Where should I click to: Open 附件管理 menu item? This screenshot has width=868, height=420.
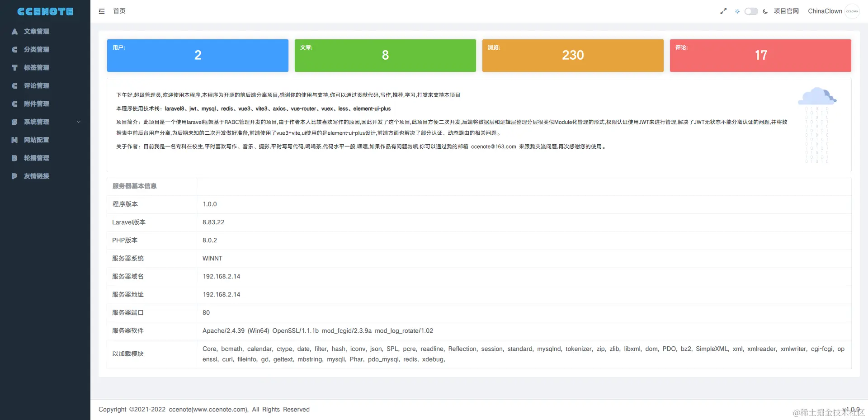(x=45, y=104)
